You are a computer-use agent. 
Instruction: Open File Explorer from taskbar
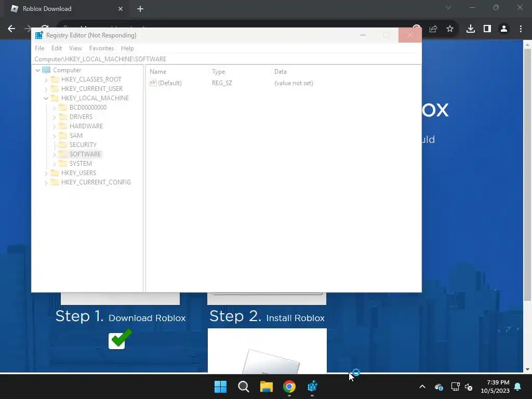click(267, 387)
